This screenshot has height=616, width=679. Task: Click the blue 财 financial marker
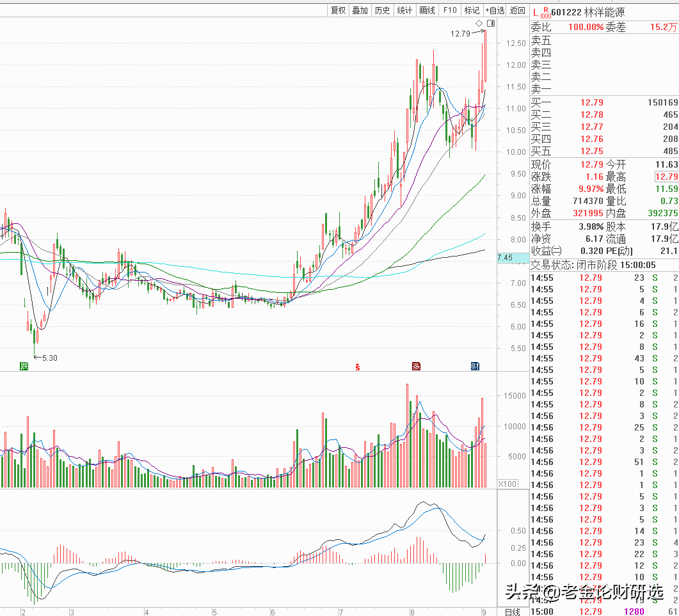point(475,366)
